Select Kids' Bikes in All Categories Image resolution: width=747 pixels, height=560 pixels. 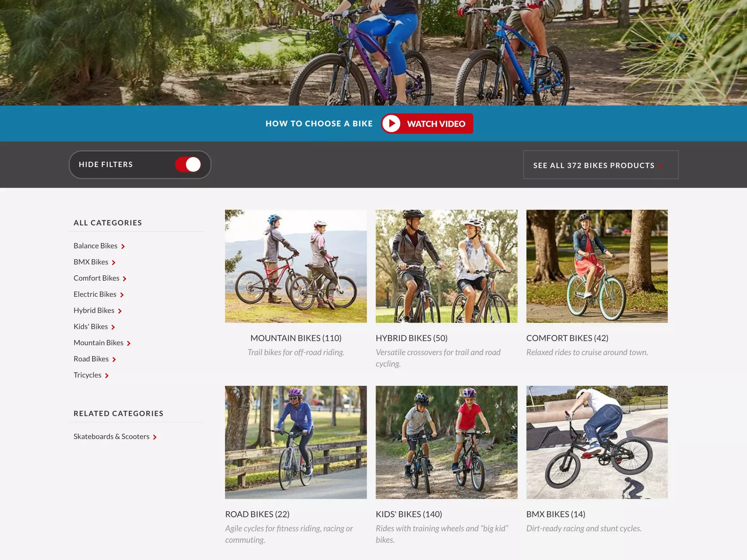(x=91, y=326)
